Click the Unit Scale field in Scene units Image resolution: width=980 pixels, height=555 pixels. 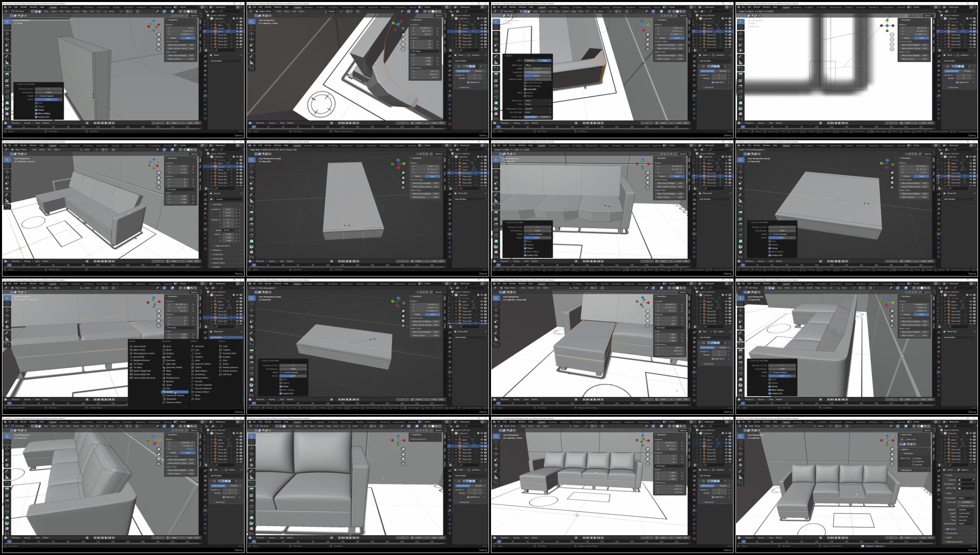[966, 502]
